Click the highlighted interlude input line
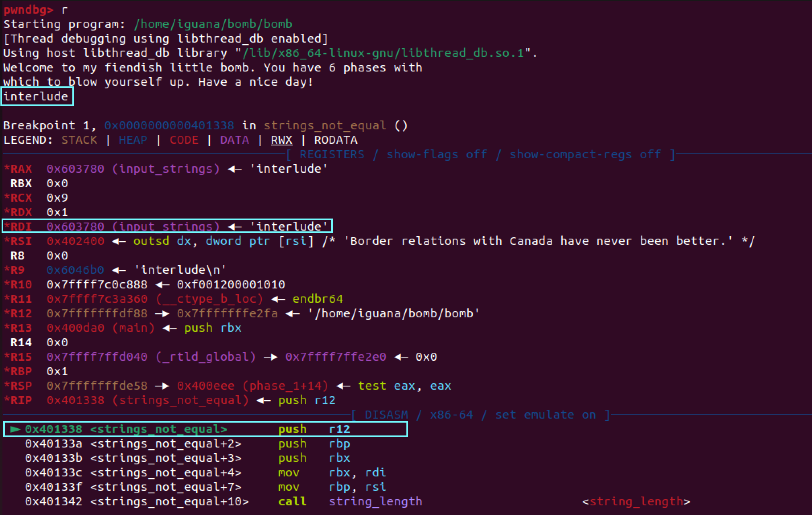 click(36, 97)
